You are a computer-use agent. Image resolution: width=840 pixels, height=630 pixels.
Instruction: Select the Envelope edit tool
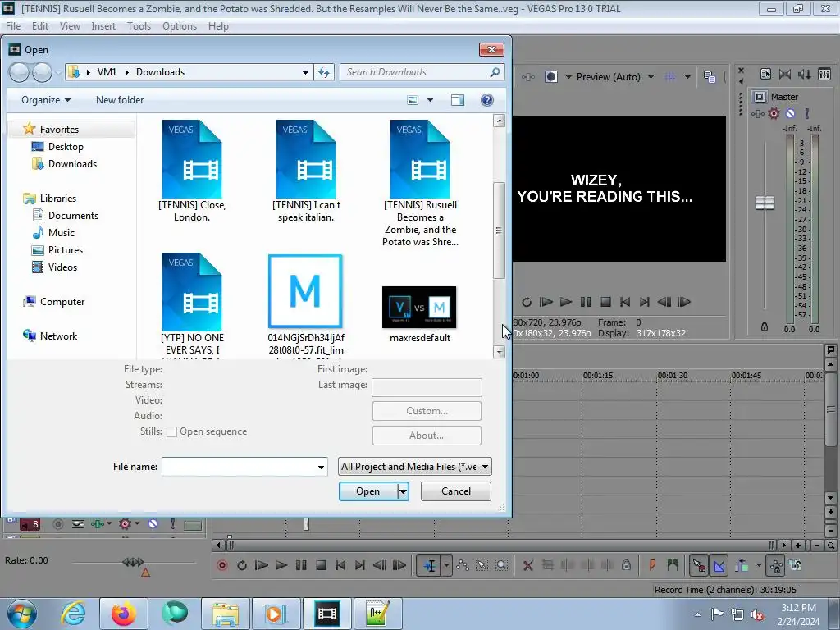[x=463, y=565]
